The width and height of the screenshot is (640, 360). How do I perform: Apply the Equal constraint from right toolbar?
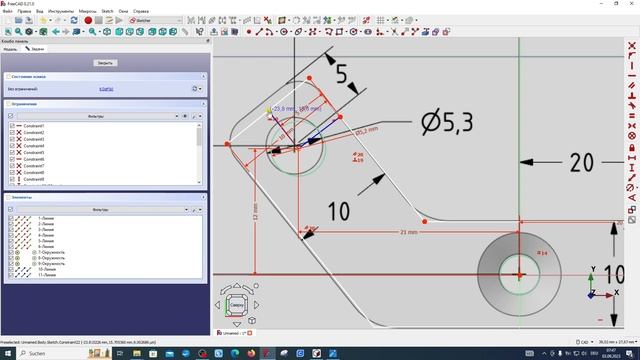632,116
